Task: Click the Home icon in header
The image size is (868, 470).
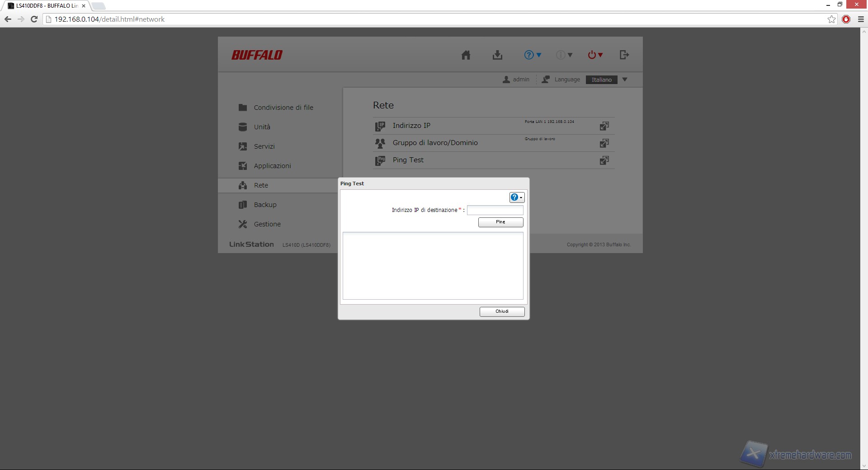Action: tap(466, 55)
